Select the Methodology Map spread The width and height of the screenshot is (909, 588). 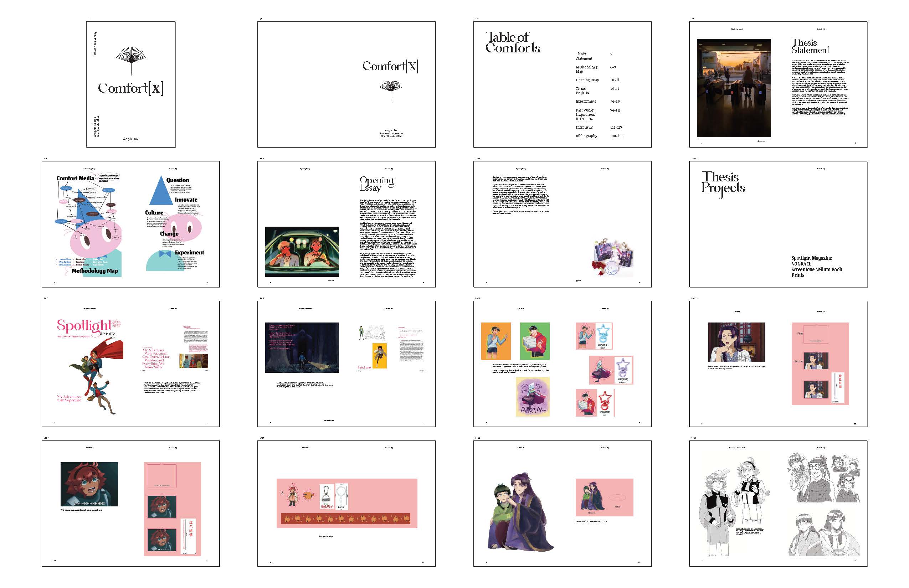tap(130, 224)
